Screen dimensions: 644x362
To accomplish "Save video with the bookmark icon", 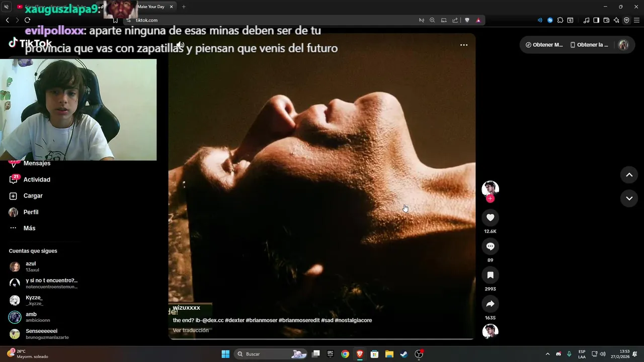I will click(490, 275).
